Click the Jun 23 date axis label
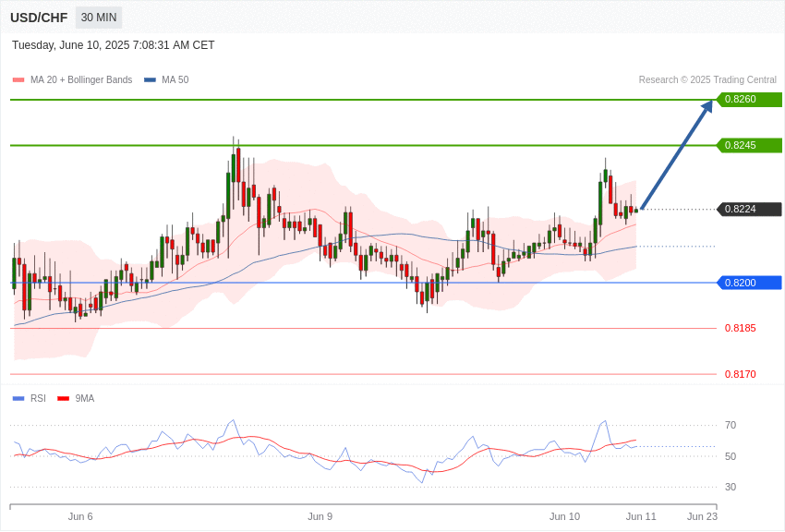Viewport: 785px width, 532px height. pyautogui.click(x=702, y=516)
